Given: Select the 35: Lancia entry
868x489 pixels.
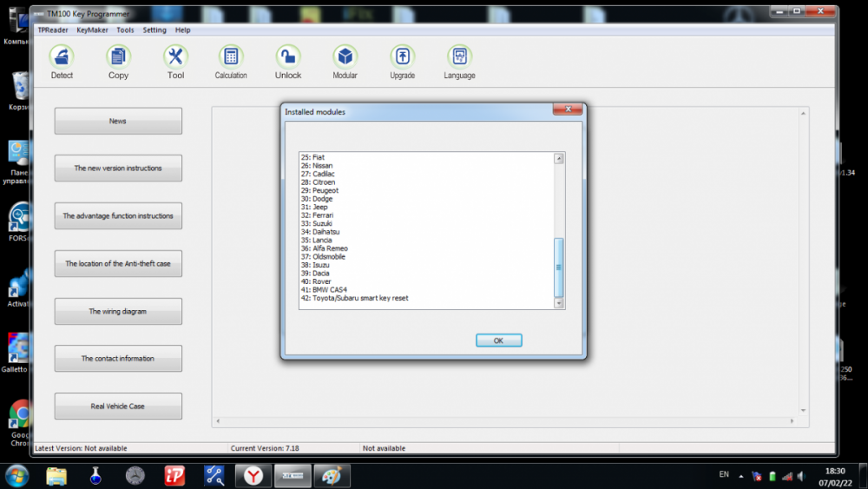Looking at the screenshot, I should 317,241.
